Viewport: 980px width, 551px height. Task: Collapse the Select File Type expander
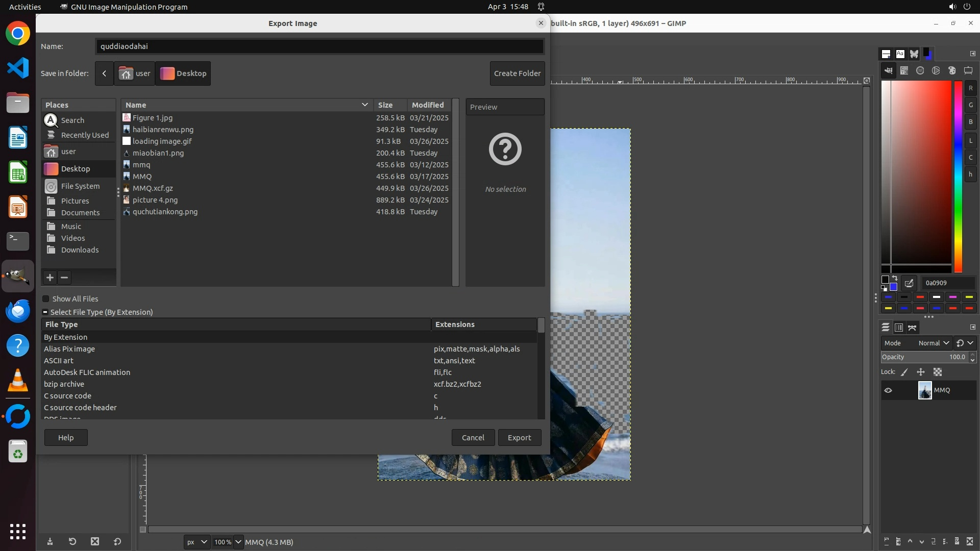tap(45, 312)
